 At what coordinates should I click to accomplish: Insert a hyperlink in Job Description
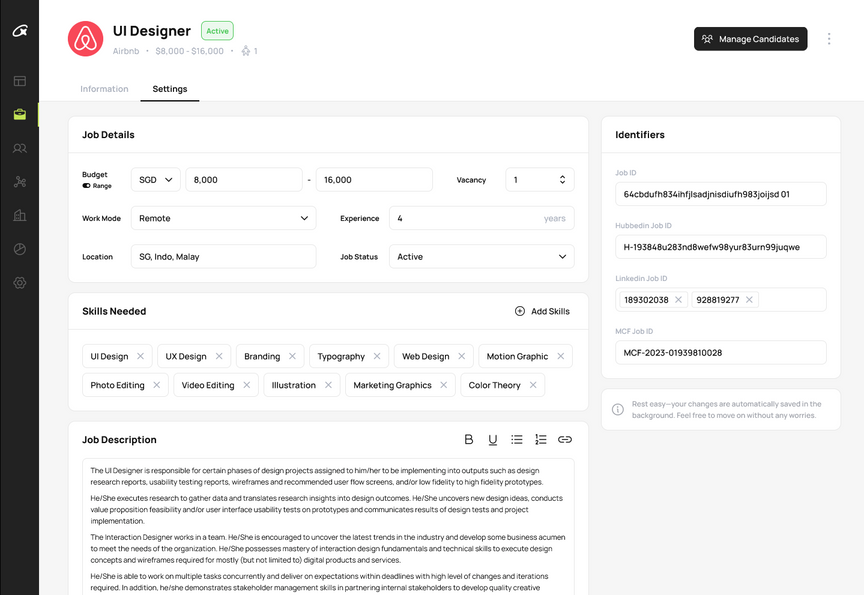pyautogui.click(x=565, y=439)
